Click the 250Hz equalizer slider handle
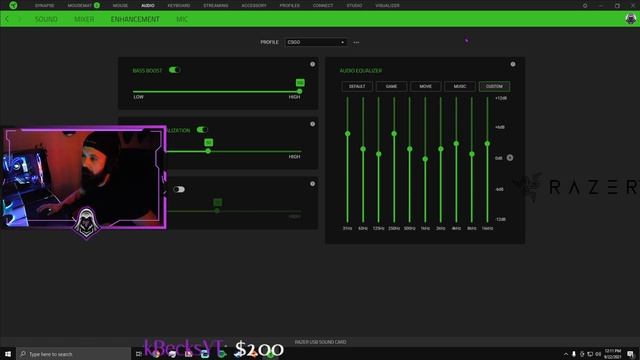 pyautogui.click(x=394, y=133)
